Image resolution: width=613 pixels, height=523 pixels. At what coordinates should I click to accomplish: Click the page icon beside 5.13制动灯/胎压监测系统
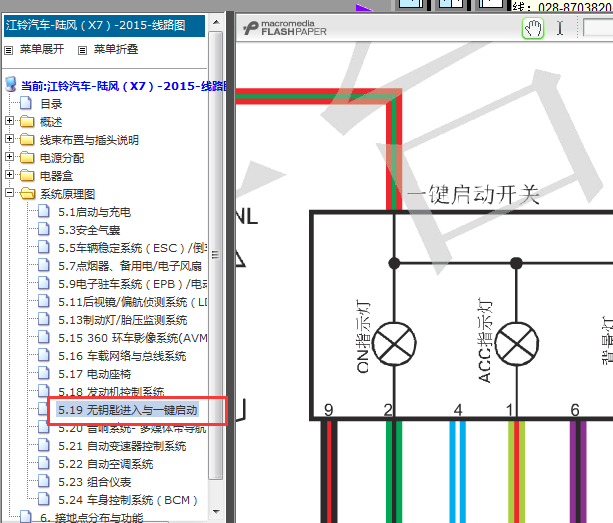pyautogui.click(x=44, y=319)
